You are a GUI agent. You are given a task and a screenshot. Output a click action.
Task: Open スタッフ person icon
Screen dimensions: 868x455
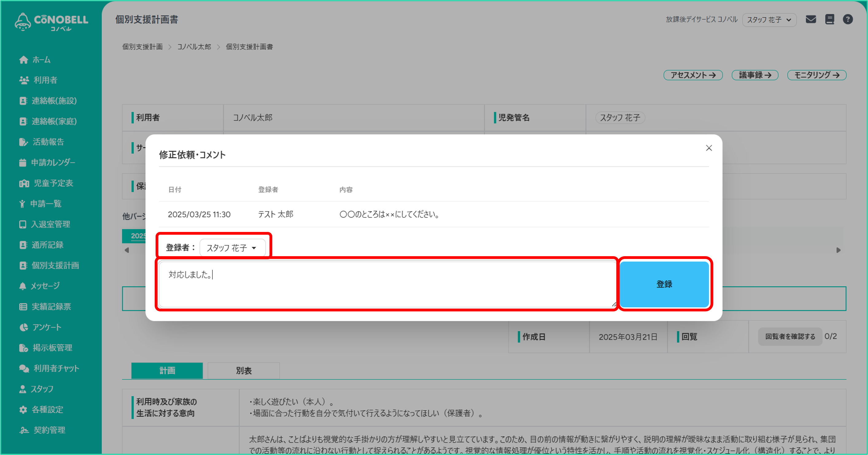click(x=23, y=389)
